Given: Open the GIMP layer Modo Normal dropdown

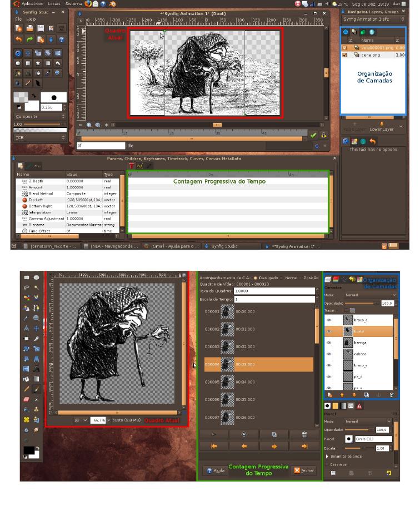Looking at the screenshot, I should (371, 295).
